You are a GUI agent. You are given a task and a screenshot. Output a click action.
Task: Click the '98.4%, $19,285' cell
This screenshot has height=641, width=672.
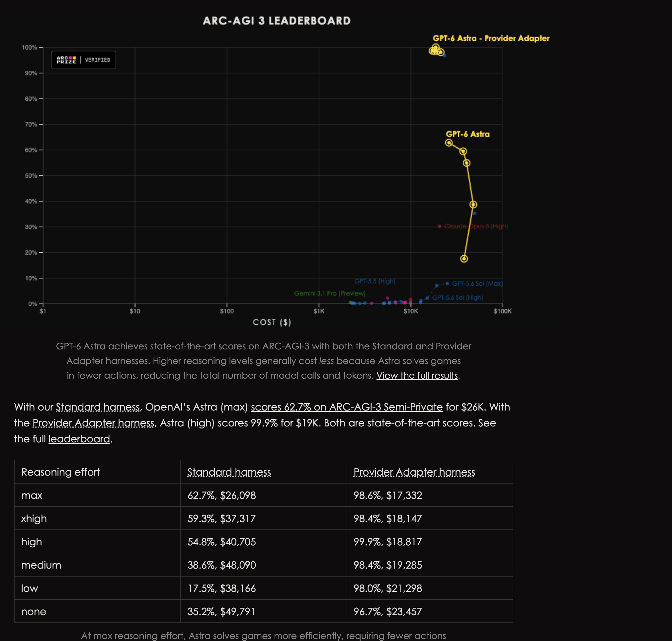tap(430, 565)
